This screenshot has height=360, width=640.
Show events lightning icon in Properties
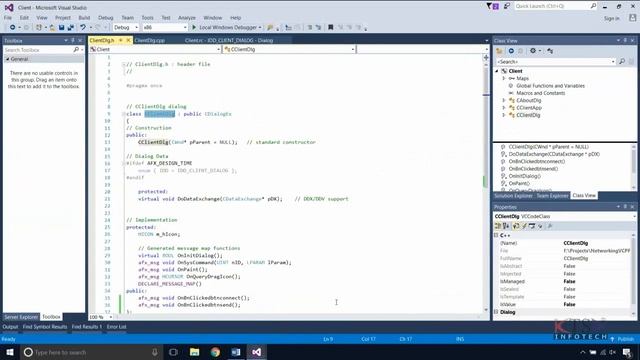pyautogui.click(x=524, y=226)
